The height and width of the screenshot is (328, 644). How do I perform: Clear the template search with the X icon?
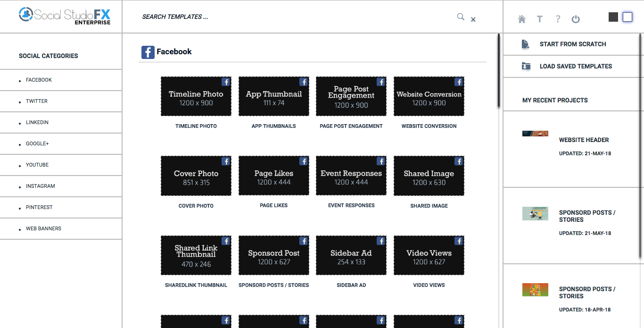(473, 19)
